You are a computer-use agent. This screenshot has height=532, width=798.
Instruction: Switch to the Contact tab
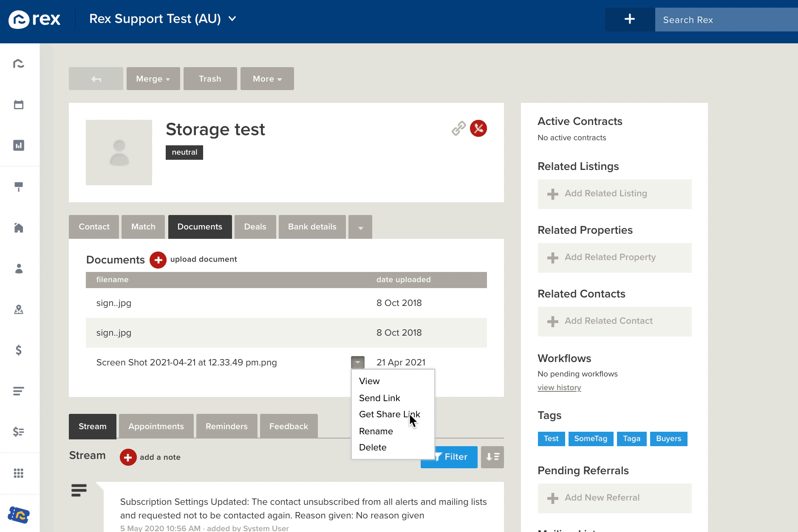(x=94, y=227)
